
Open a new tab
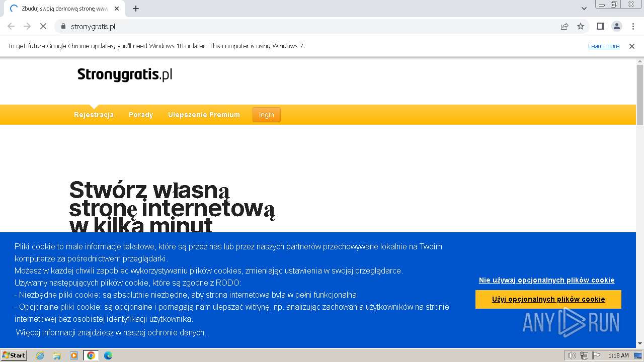click(136, 9)
